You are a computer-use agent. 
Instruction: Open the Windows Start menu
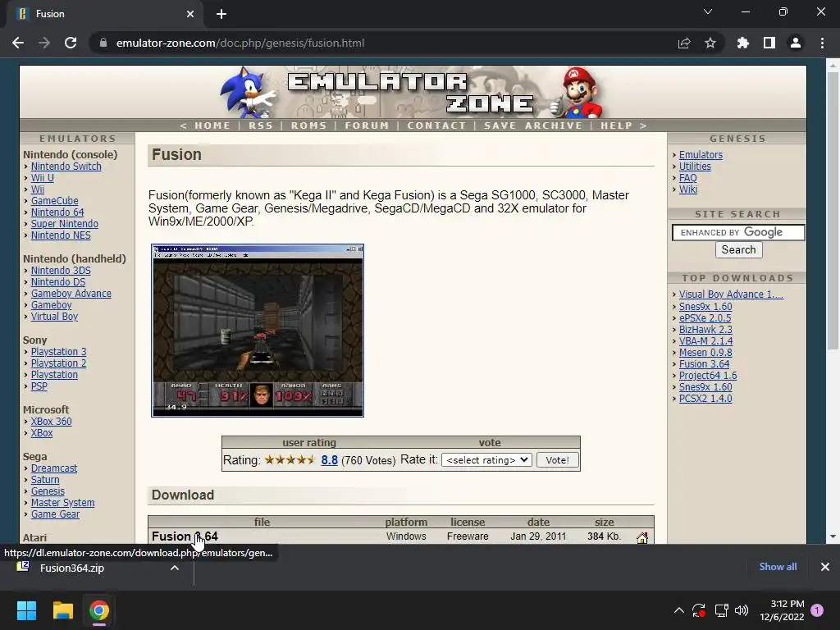[26, 610]
